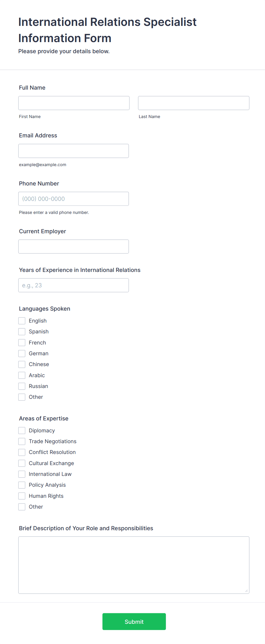Tick the Trade Negotiations checkbox
Screen dimensions: 265x644
(22, 441)
